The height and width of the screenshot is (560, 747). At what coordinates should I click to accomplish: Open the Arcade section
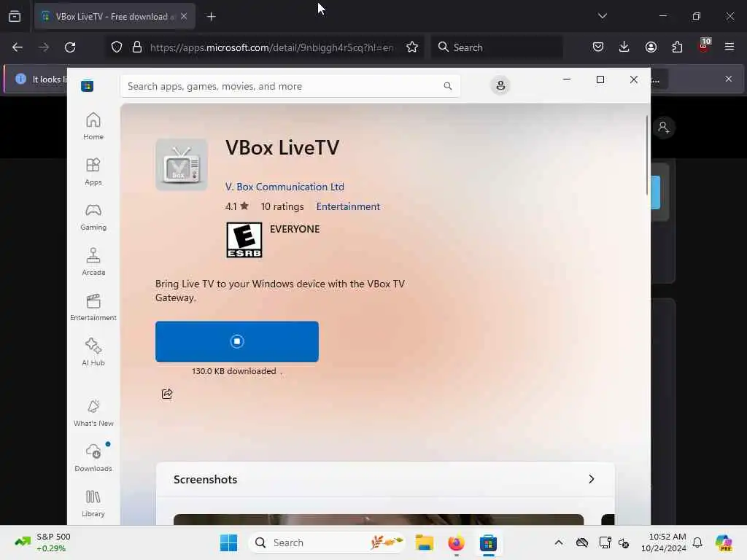pos(93,262)
